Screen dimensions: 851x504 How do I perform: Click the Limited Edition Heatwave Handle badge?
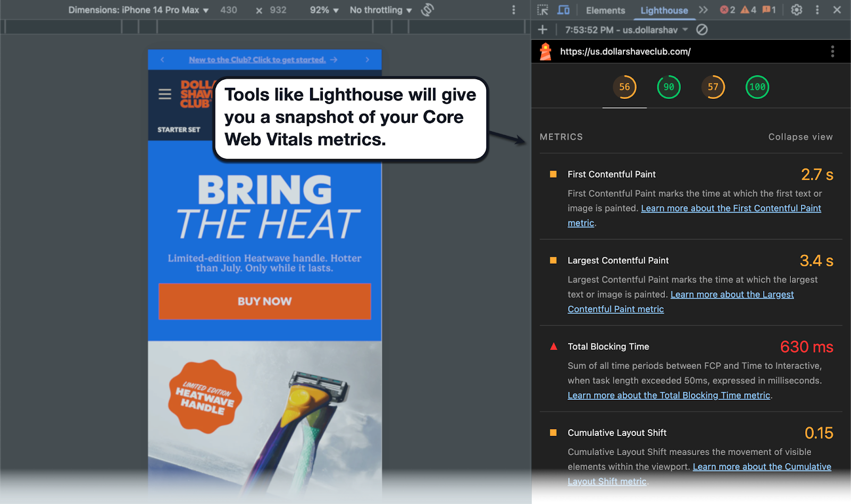pos(205,397)
